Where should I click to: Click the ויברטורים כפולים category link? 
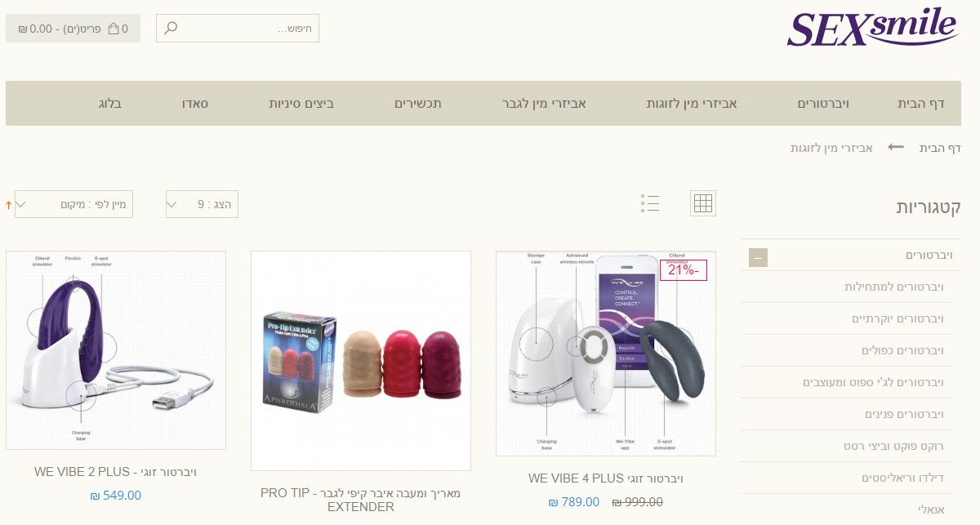pos(902,350)
